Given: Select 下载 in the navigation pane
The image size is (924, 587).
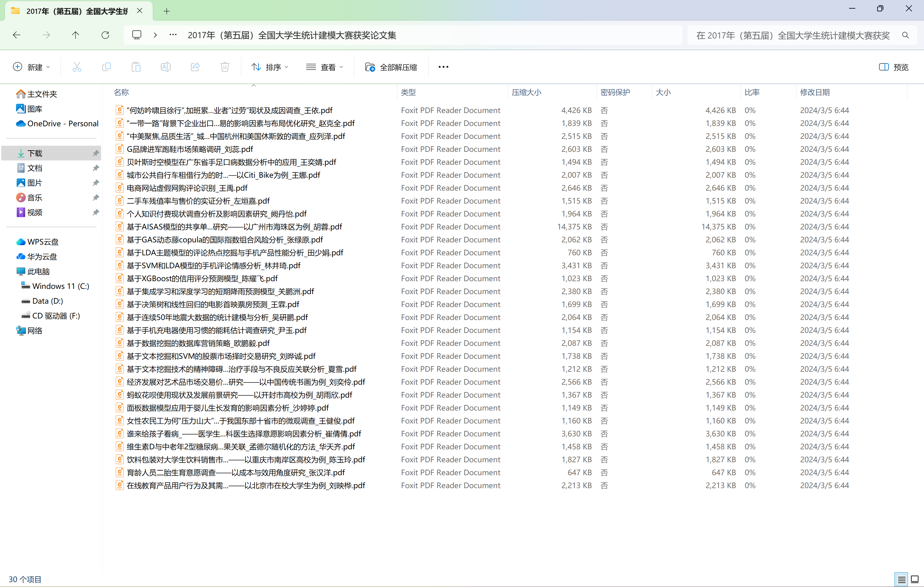Looking at the screenshot, I should click(35, 153).
